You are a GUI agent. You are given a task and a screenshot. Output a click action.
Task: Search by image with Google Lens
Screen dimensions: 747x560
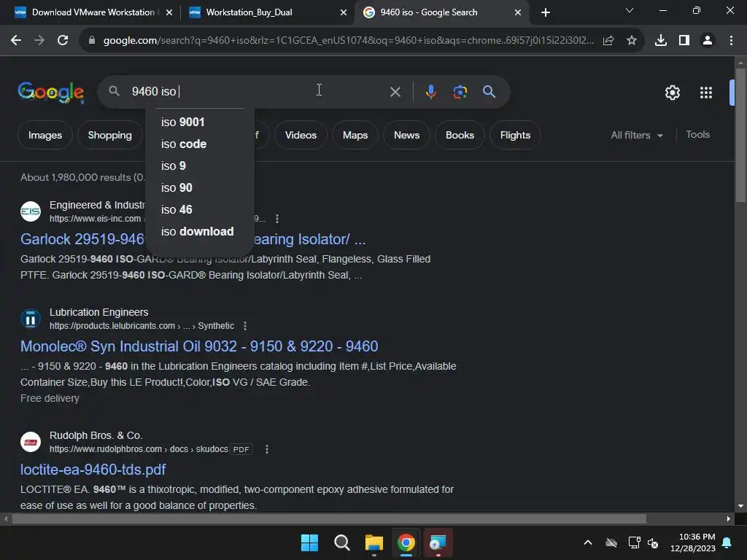[x=460, y=91]
